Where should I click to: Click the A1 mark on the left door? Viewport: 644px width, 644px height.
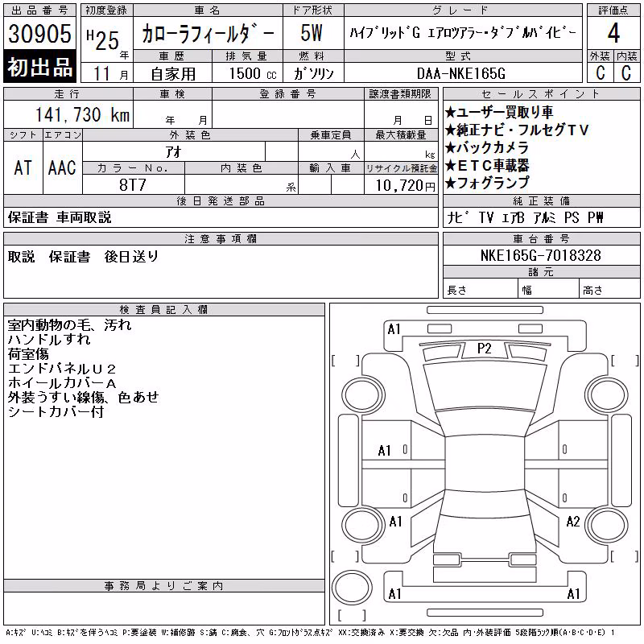click(385, 451)
